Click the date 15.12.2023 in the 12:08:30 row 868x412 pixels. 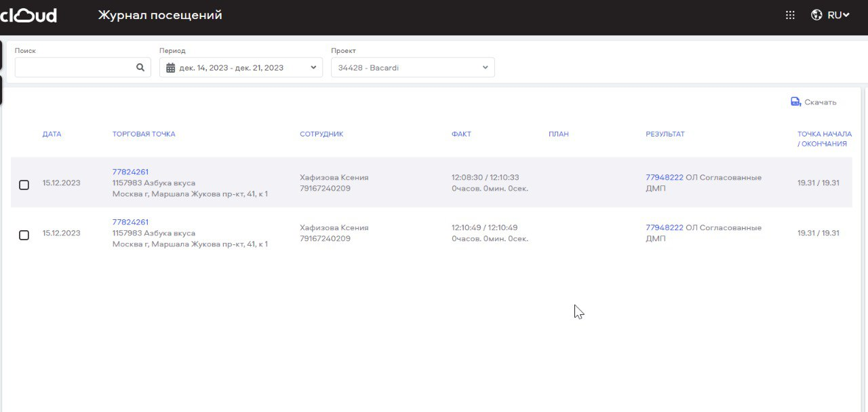[x=61, y=183]
